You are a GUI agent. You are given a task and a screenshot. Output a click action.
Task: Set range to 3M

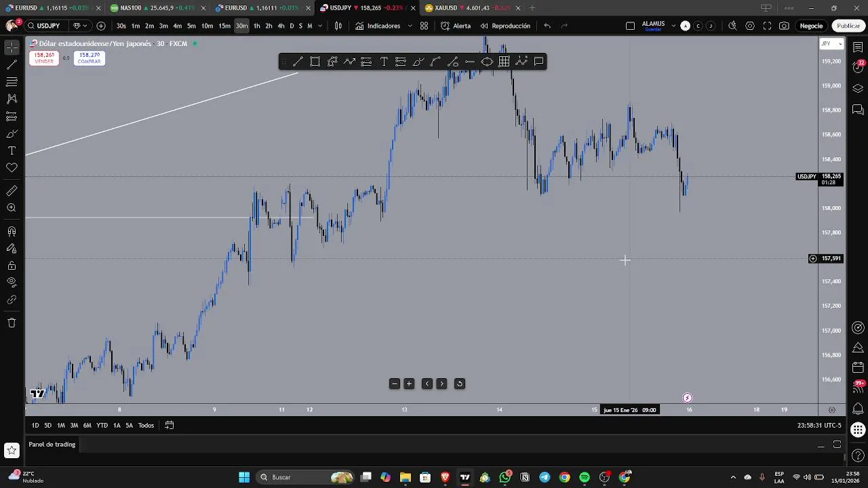[74, 426]
